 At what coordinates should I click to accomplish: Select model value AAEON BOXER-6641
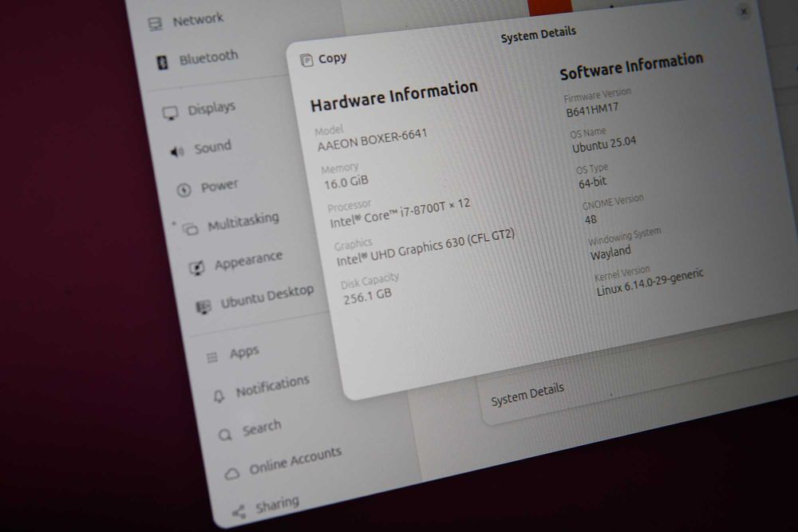(372, 140)
